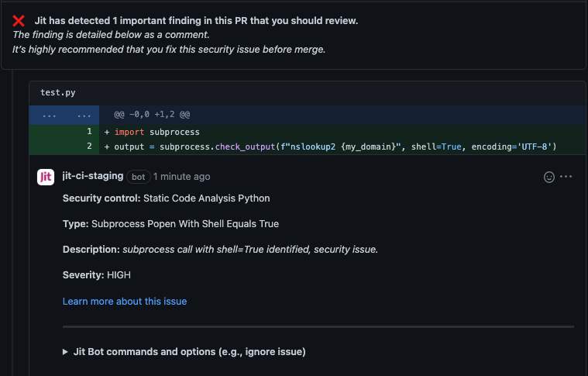Screen dimensions: 588x376
Task: Click the '1 minute ago' timestamp
Action: point(181,177)
